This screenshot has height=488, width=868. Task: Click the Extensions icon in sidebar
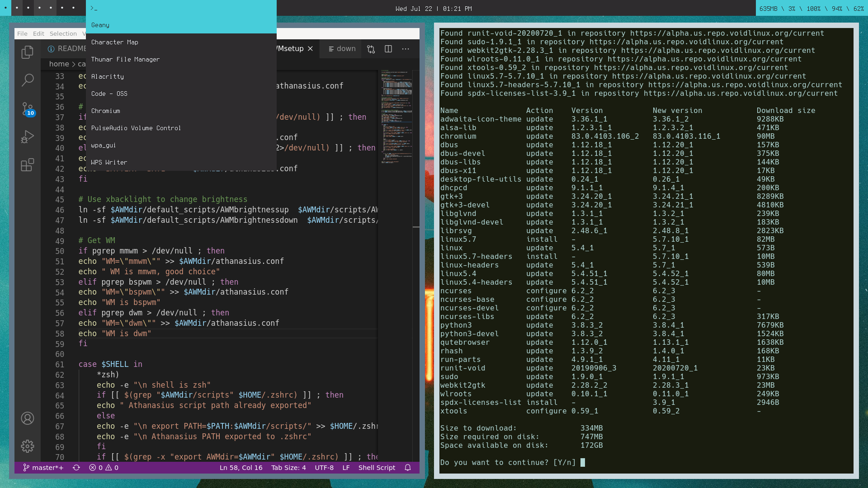[28, 165]
